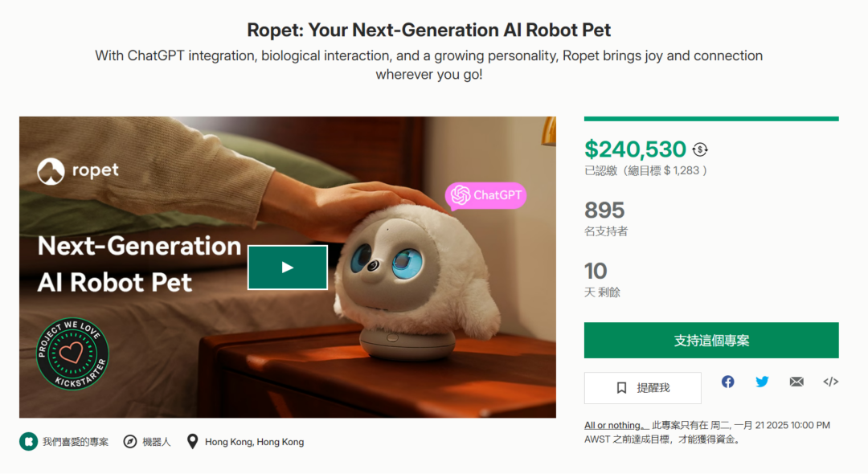Open the Hong Kong, Hong Kong location link
868x474 pixels.
coord(254,442)
